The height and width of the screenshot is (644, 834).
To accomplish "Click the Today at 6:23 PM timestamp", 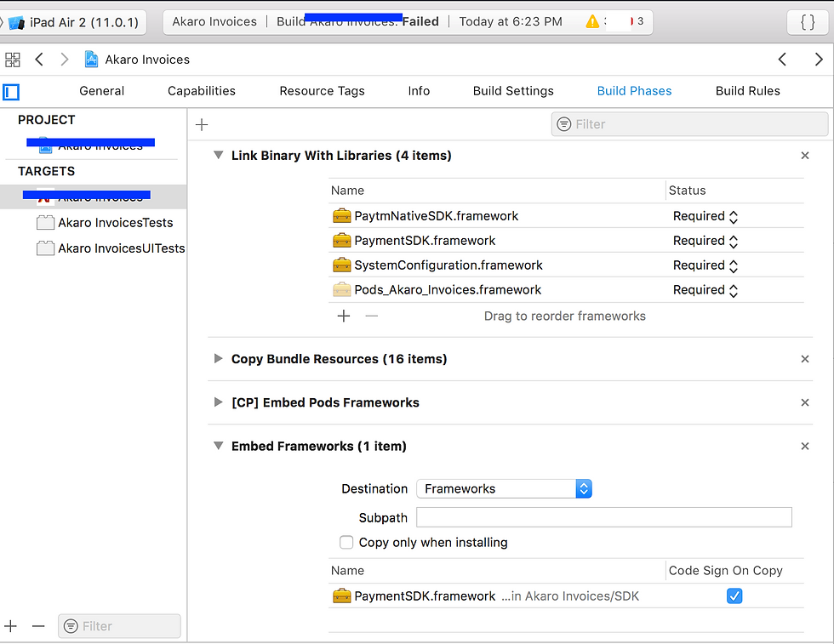I will pos(510,22).
